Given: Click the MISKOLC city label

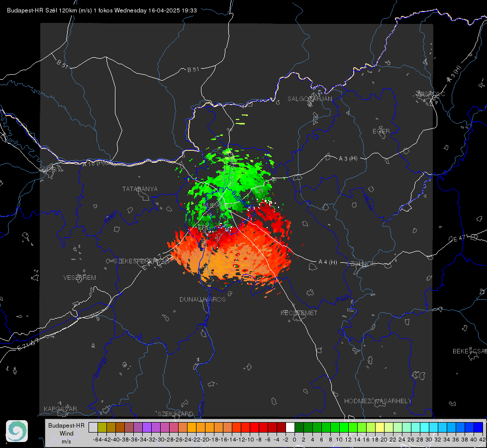Looking at the screenshot, I should 431,94.
